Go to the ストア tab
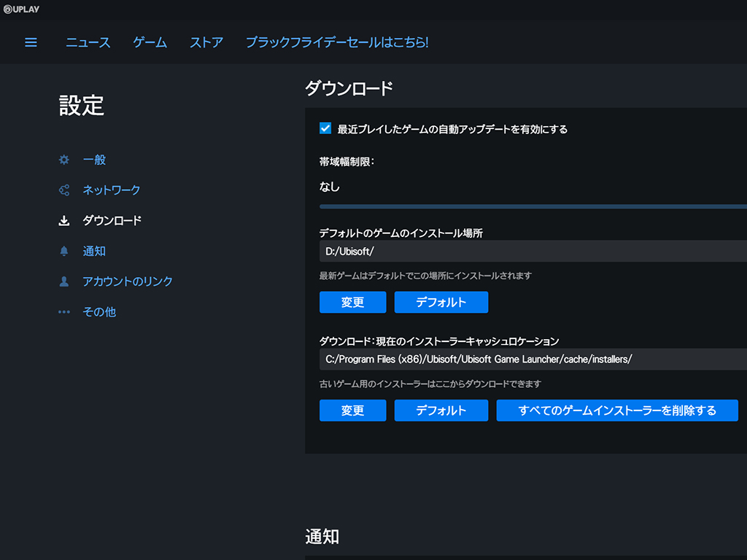The width and height of the screenshot is (747, 560). pyautogui.click(x=206, y=42)
